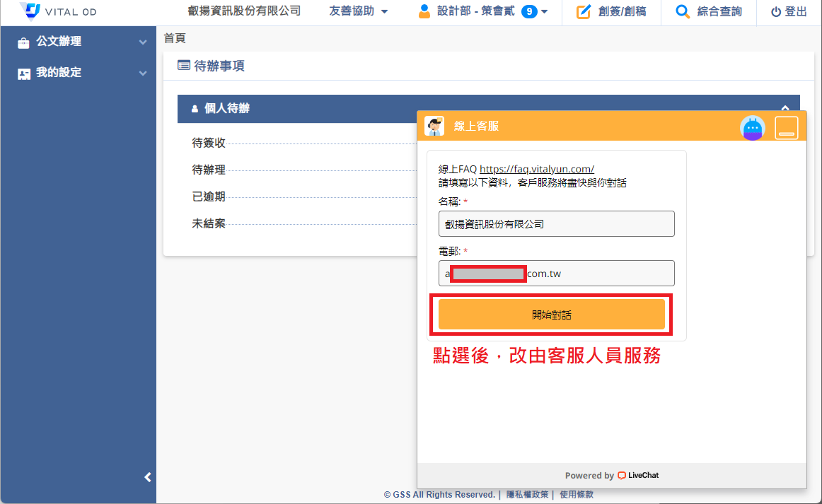Collapse the sidebar with the left arrow
The height and width of the screenshot is (504, 822).
148,477
